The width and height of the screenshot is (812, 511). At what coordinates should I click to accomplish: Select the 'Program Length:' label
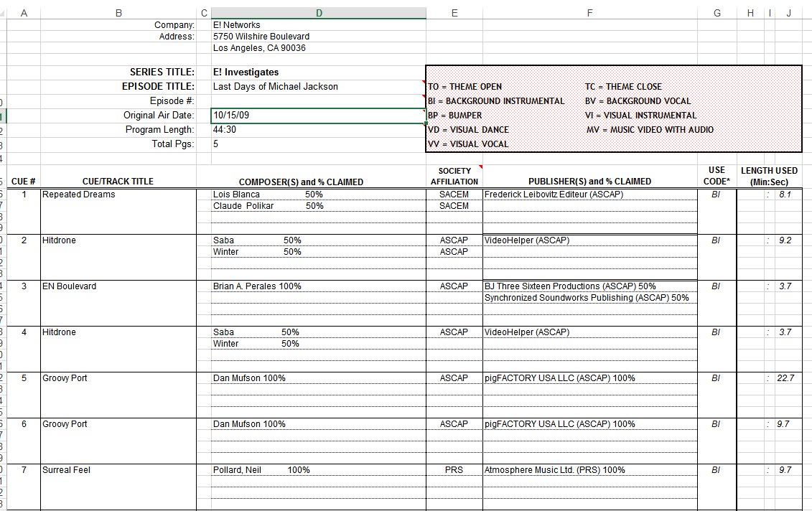click(x=159, y=129)
